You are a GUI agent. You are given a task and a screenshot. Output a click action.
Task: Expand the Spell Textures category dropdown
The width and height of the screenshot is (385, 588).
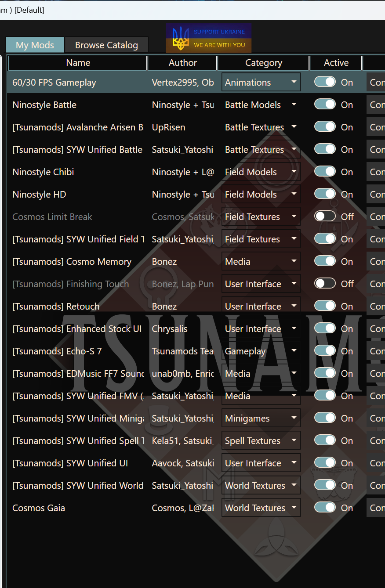(x=261, y=440)
